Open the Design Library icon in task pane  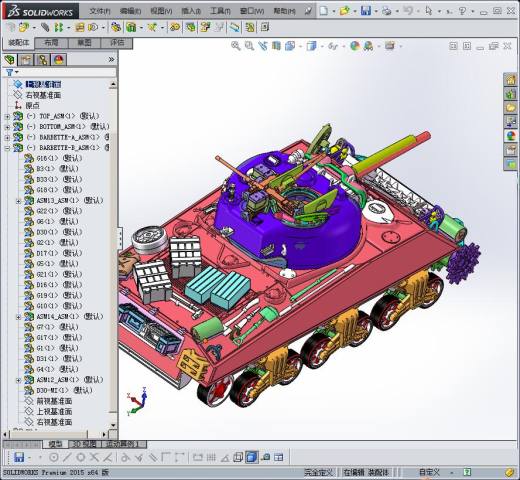click(510, 94)
